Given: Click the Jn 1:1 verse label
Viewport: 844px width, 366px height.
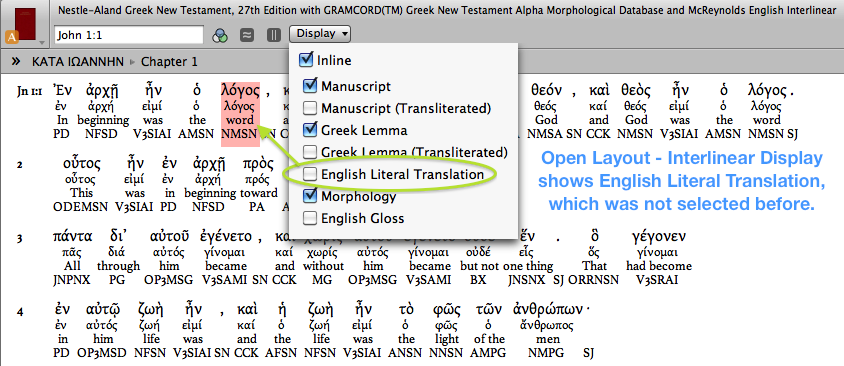Looking at the screenshot, I should click(30, 91).
